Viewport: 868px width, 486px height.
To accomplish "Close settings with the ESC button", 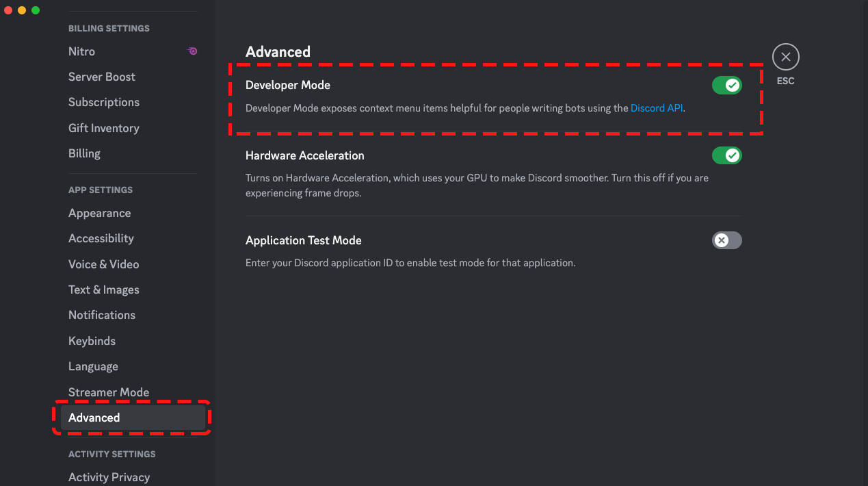I will point(785,57).
